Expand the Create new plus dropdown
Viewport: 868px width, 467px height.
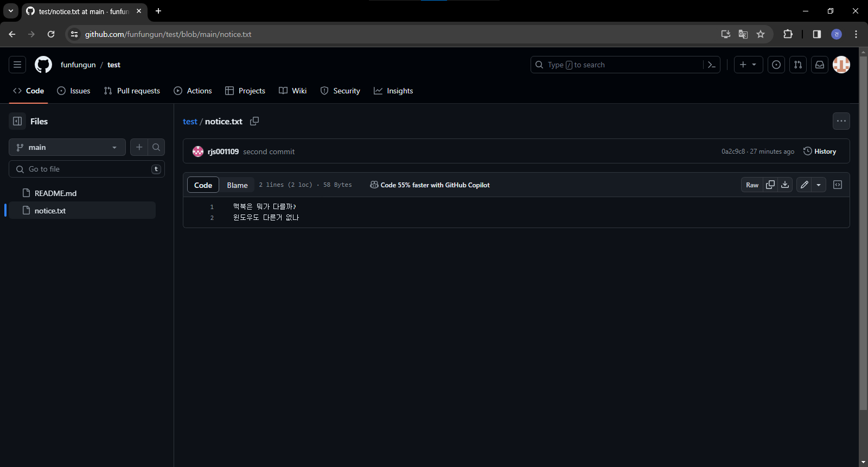(748, 65)
